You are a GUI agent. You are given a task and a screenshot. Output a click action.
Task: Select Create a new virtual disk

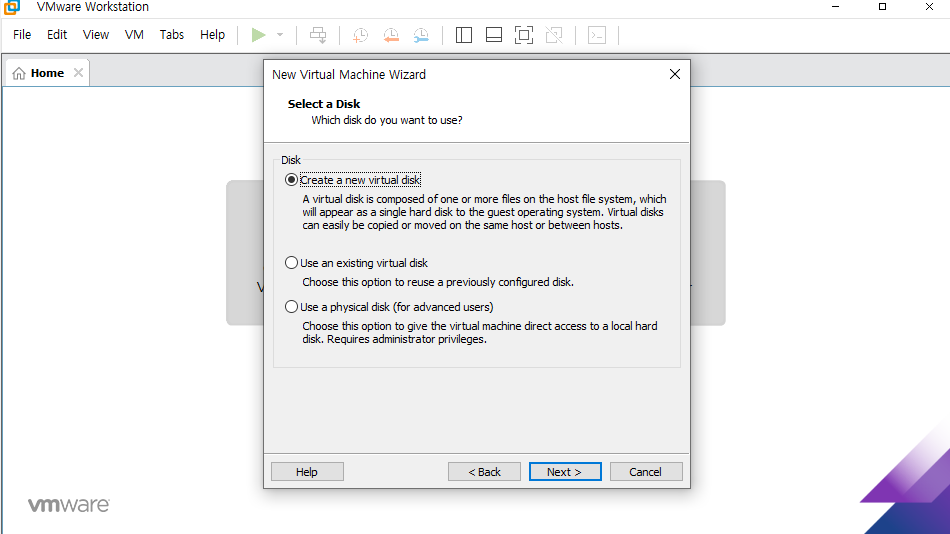click(353, 180)
